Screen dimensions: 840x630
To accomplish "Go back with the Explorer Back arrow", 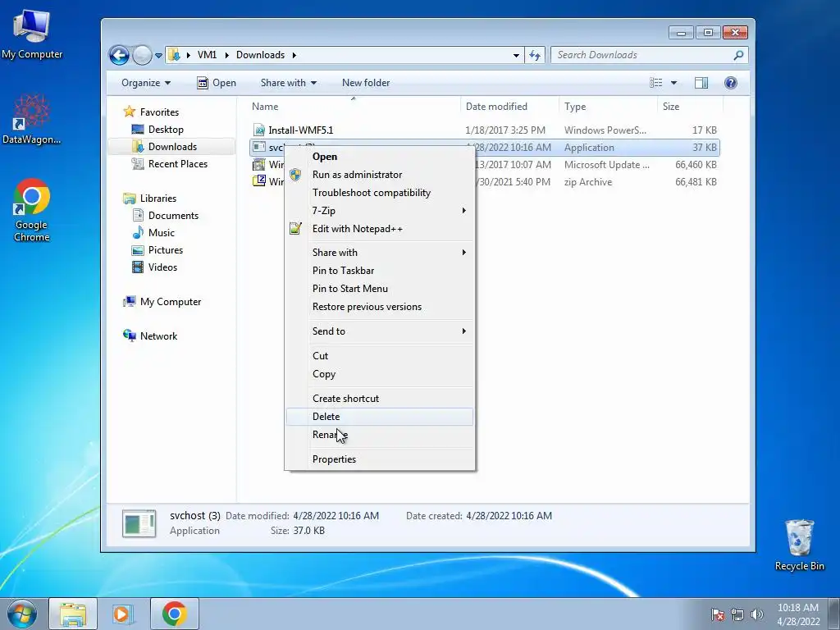I will click(119, 55).
